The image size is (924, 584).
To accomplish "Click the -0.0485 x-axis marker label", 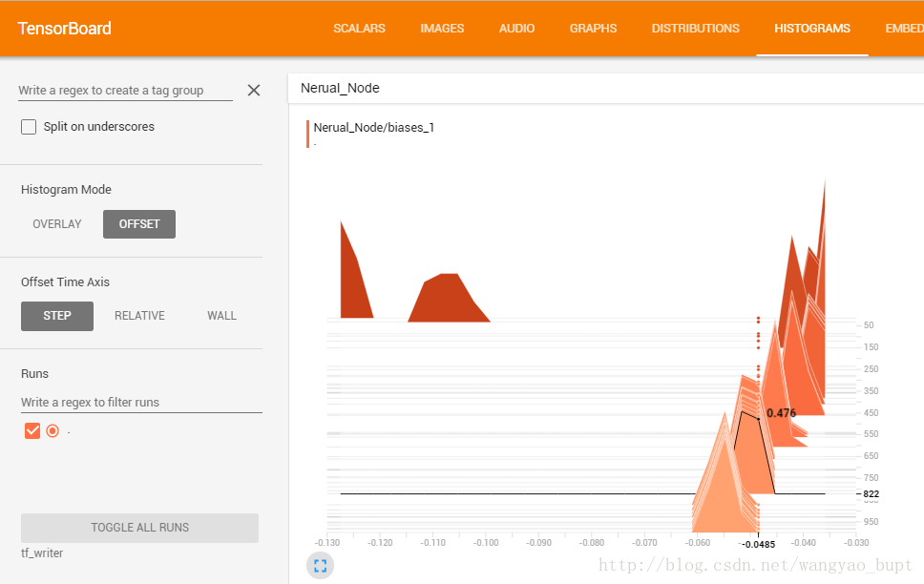I will (x=759, y=545).
